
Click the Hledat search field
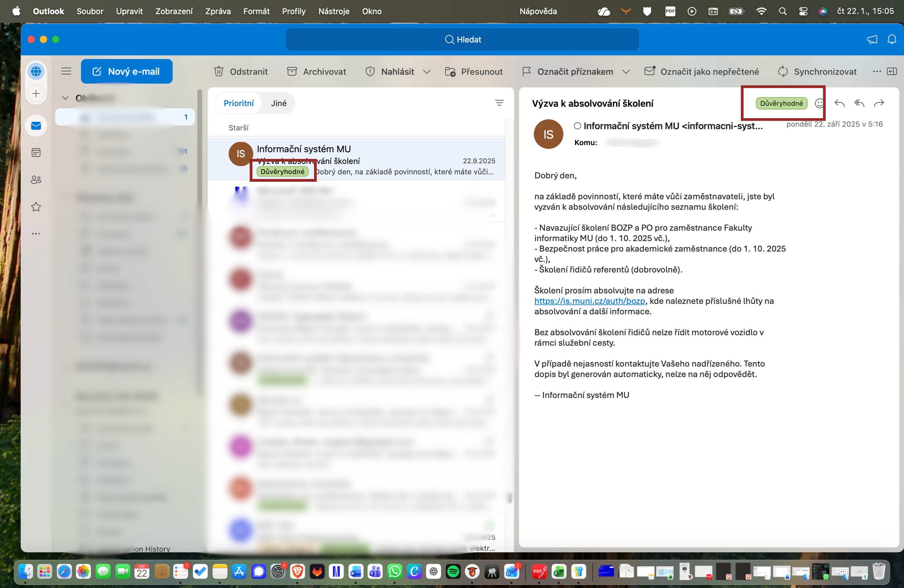(462, 39)
